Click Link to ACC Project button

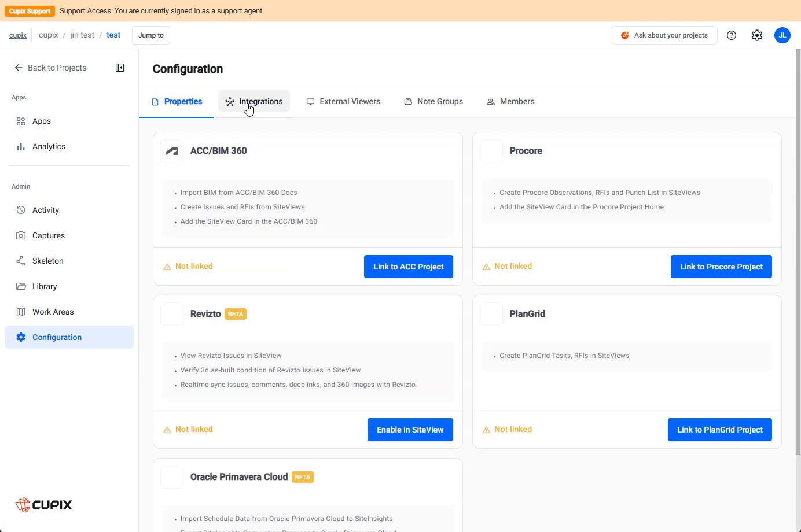[x=409, y=267]
